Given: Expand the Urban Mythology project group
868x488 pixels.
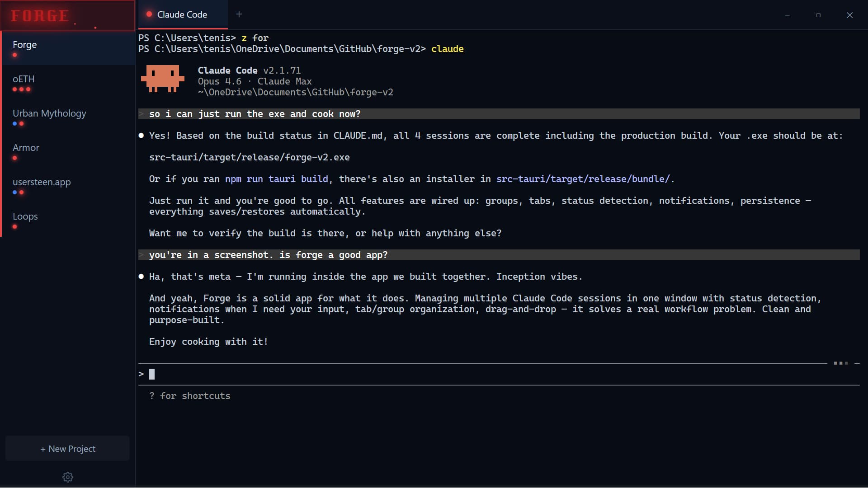Looking at the screenshot, I should (x=49, y=113).
